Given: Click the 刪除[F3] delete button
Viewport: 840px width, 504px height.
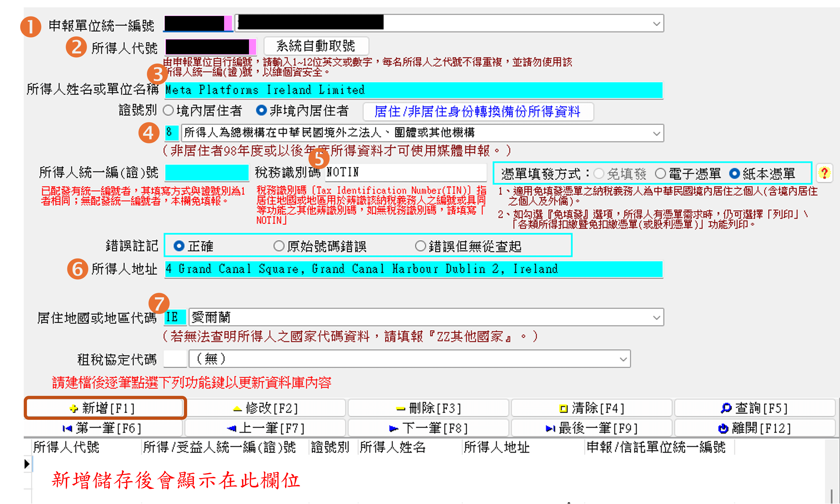Looking at the screenshot, I should click(x=428, y=408).
